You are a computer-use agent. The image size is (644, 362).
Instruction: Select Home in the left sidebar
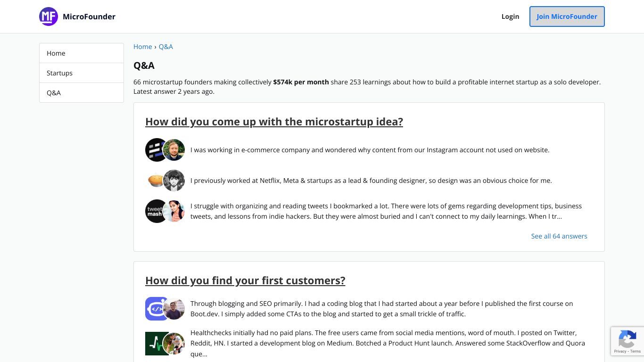pos(82,53)
